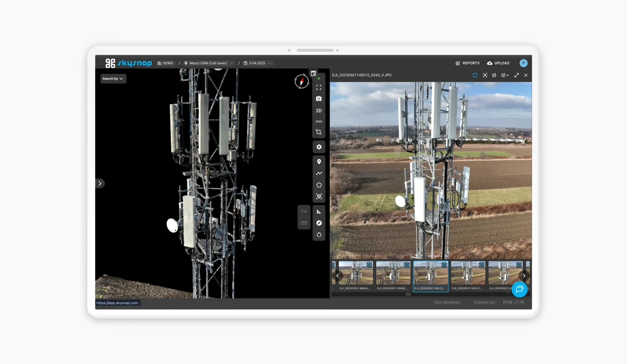Viewport: 627px width, 364px height.
Task: Tick checkbox on thumbnail DJI_20230301145606
Action: click(370, 264)
